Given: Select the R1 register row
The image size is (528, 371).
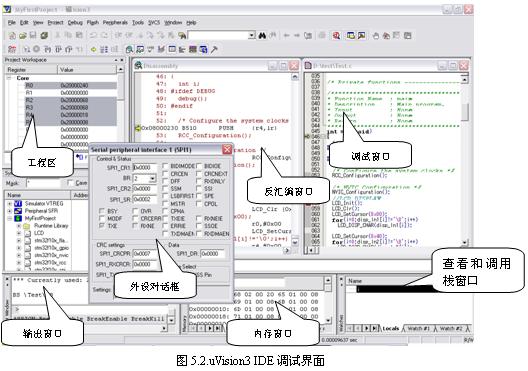Looking at the screenshot, I should pos(71,93).
